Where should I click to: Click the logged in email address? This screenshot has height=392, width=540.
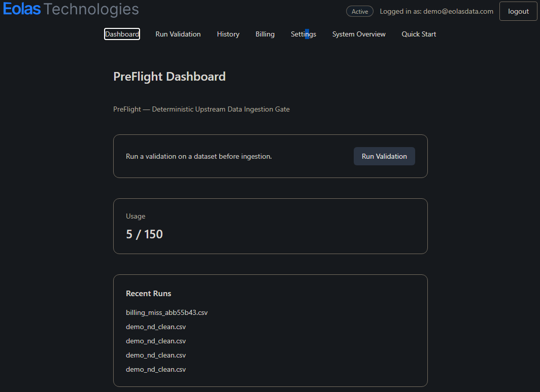click(458, 11)
